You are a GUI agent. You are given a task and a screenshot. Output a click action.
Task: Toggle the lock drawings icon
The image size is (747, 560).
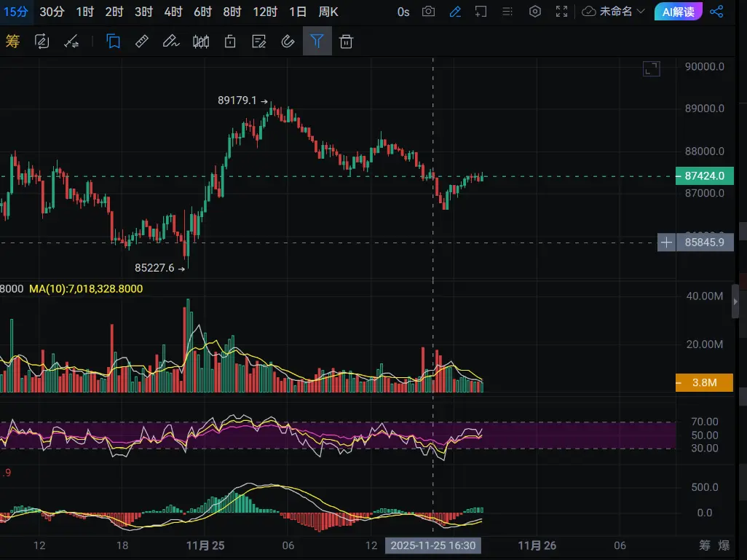(x=230, y=42)
